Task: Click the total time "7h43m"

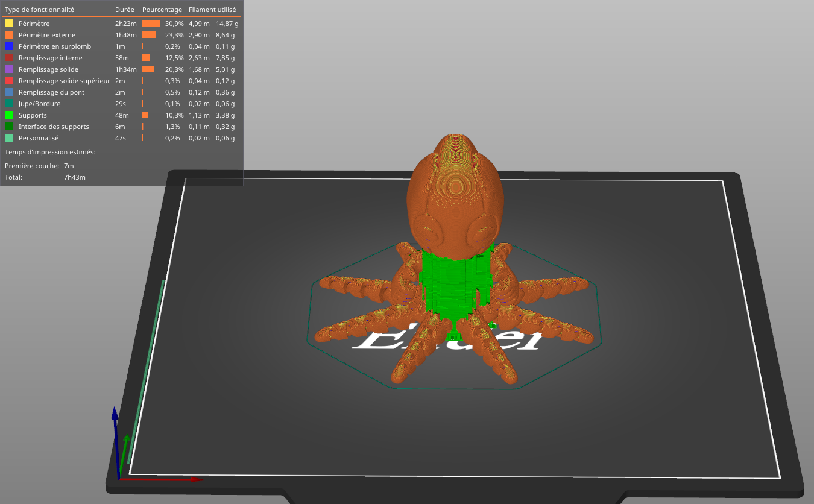Action: (x=75, y=177)
